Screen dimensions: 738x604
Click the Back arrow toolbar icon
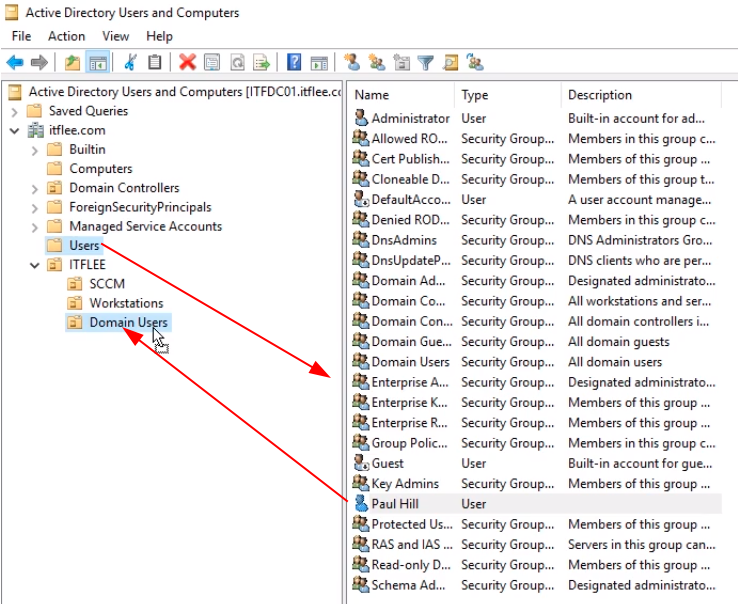click(15, 62)
